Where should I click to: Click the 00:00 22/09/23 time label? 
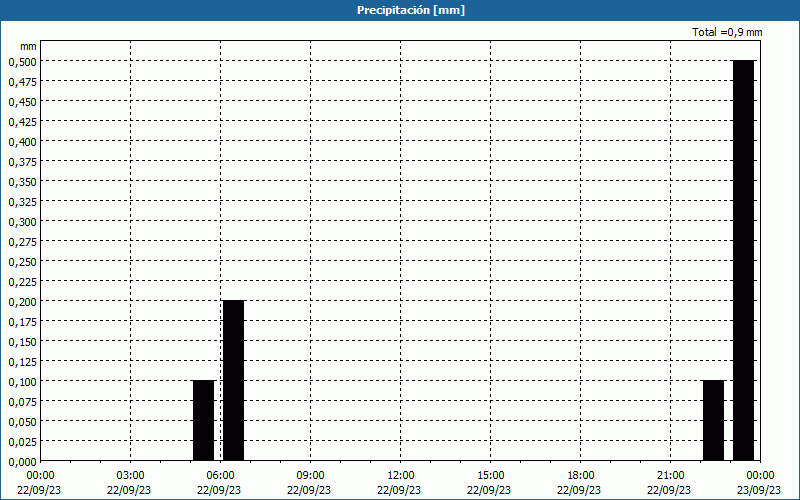[x=39, y=483]
